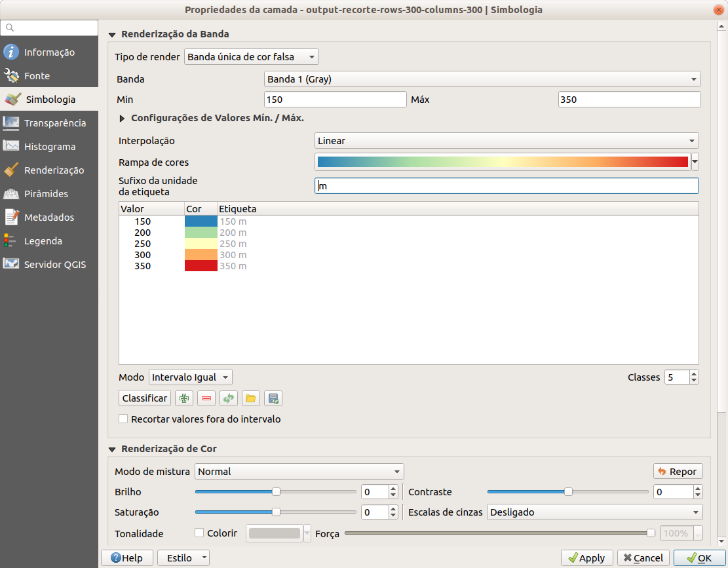
Task: Click the green plus add-value icon
Action: tap(184, 398)
